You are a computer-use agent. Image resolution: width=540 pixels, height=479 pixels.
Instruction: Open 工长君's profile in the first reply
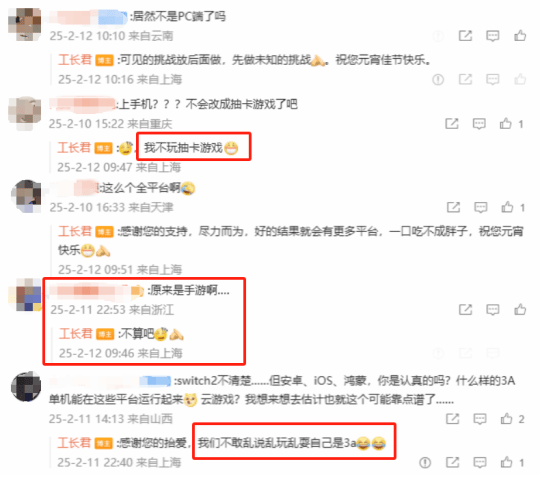[75, 60]
